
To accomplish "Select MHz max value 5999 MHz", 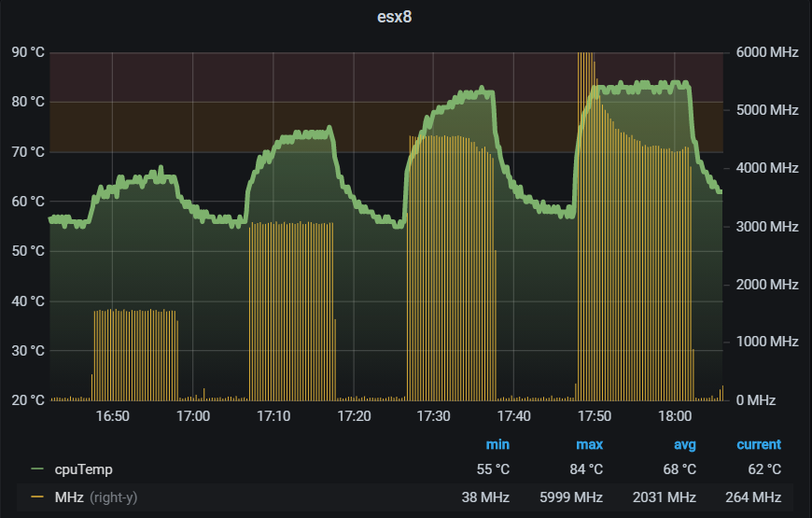I will 570,497.
